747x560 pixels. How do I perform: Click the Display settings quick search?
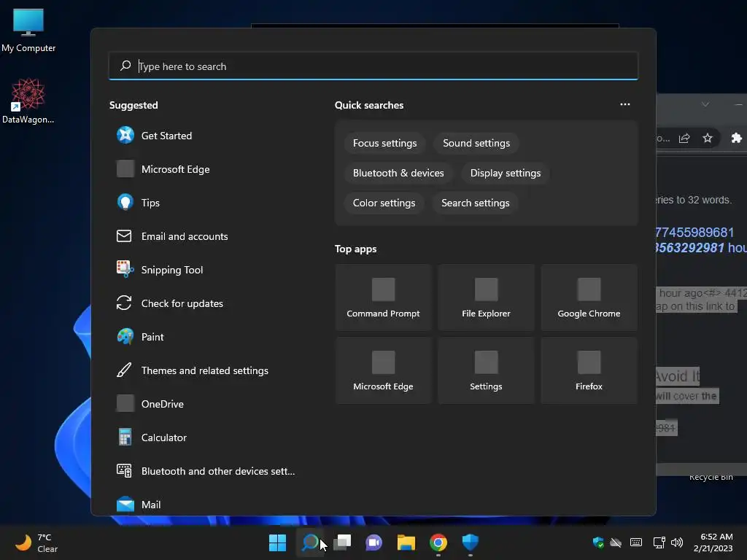506,174
